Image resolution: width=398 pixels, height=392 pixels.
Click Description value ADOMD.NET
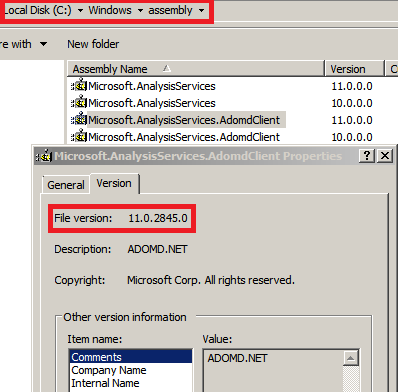157,249
